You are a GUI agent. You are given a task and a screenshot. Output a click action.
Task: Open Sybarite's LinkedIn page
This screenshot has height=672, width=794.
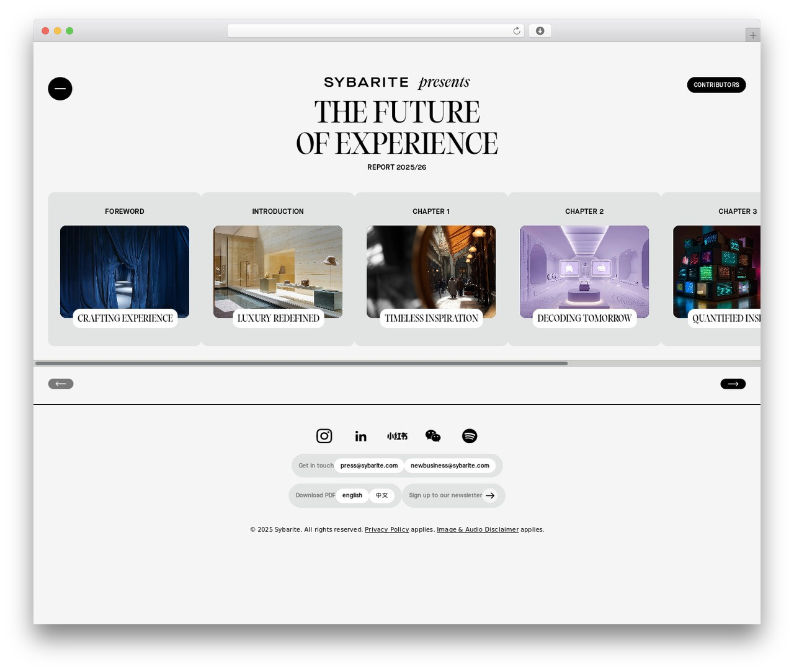coord(360,436)
